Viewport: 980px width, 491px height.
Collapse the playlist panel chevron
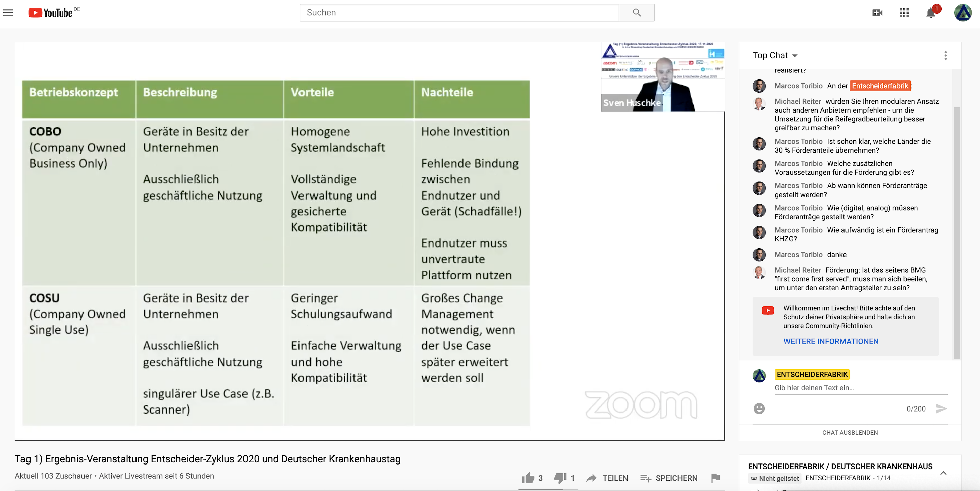point(943,473)
